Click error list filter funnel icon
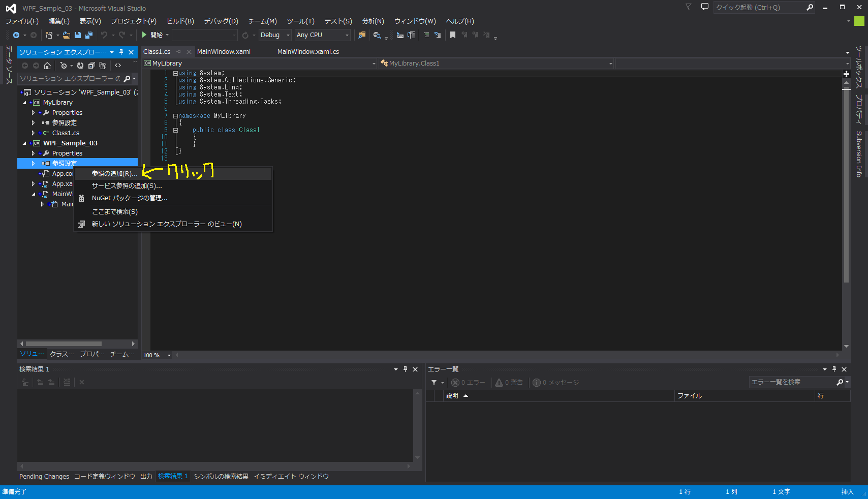The width and height of the screenshot is (868, 499). coord(434,383)
